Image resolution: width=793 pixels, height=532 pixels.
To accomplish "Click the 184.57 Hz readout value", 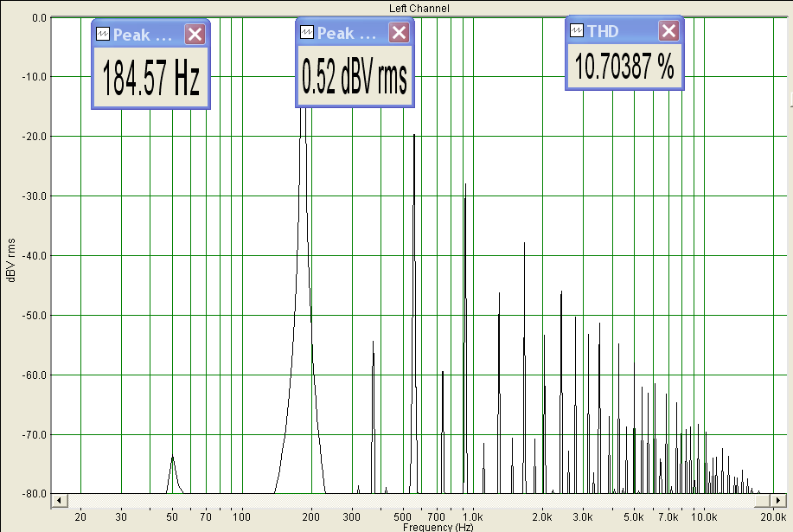I will click(x=150, y=77).
